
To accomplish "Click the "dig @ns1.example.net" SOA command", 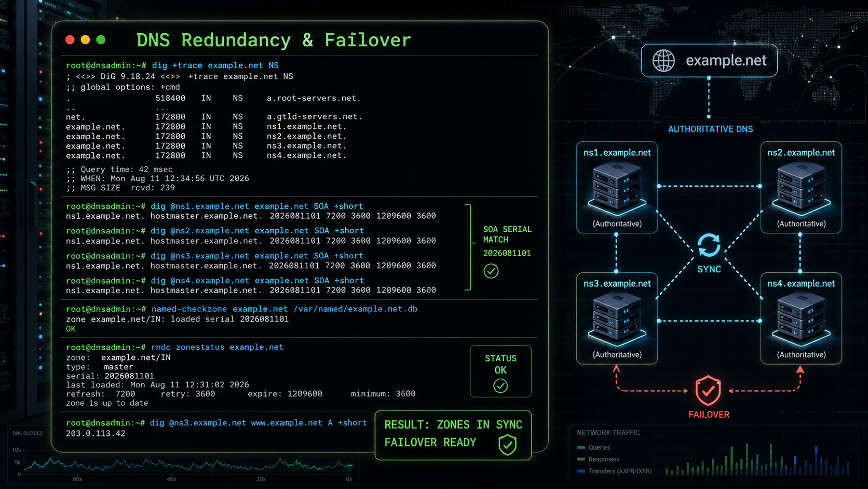I will [257, 206].
